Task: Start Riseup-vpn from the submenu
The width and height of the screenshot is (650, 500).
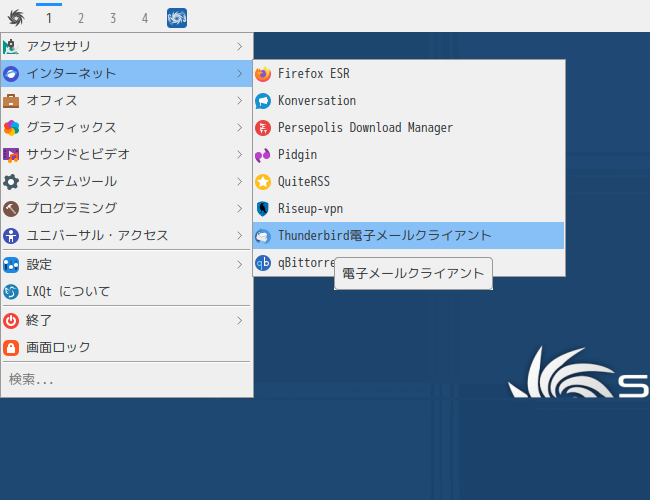Action: 409,209
